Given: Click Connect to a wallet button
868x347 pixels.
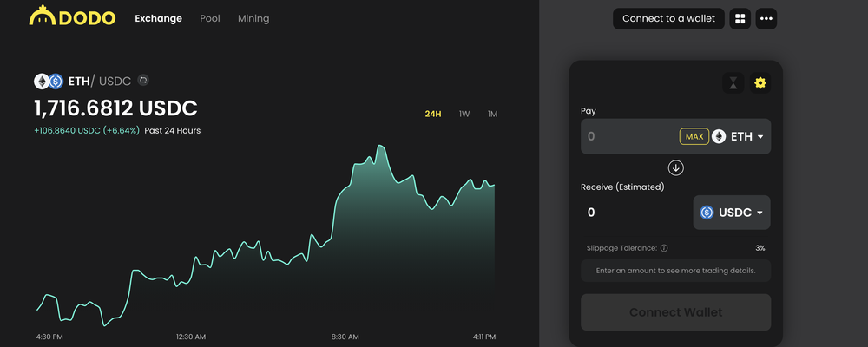Looking at the screenshot, I should [x=668, y=18].
